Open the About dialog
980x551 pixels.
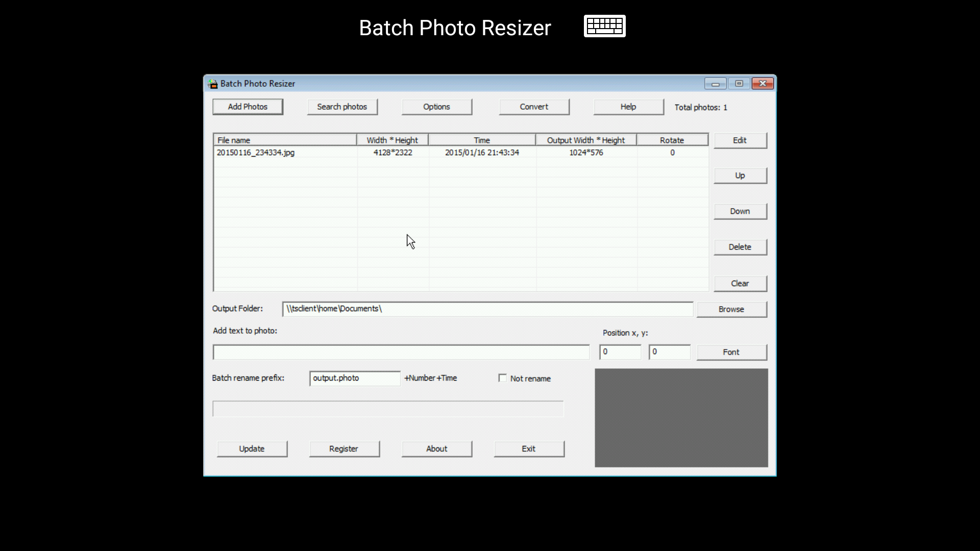click(x=437, y=449)
